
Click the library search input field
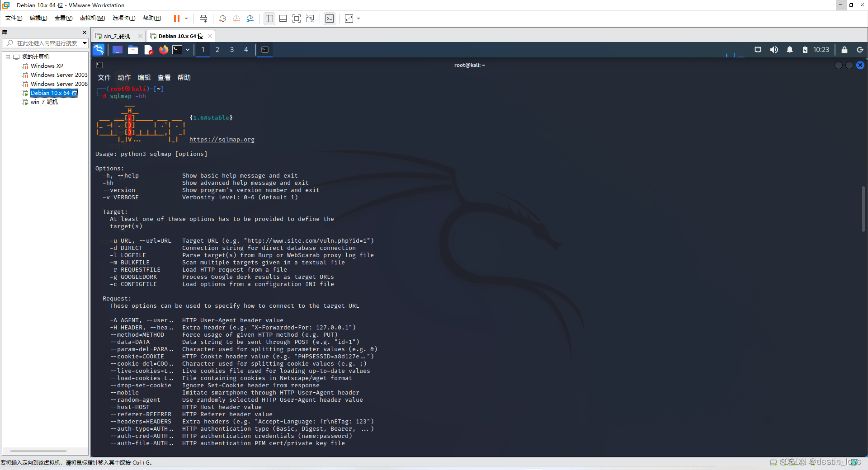click(47, 43)
